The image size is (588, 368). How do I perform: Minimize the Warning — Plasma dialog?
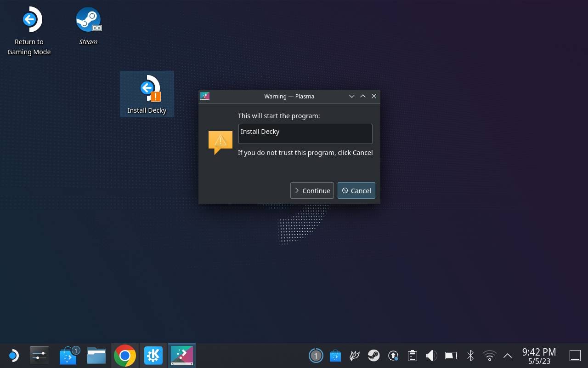[x=352, y=96]
